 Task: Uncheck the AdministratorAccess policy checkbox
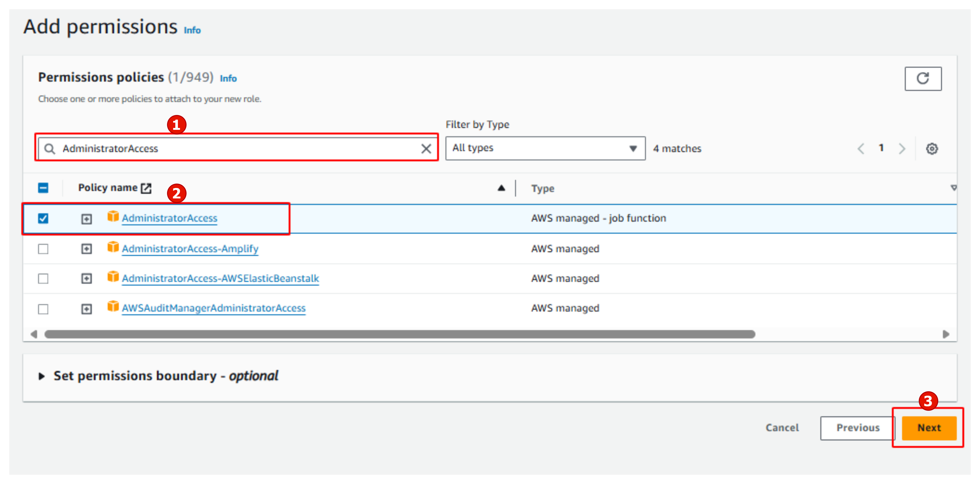tap(43, 218)
